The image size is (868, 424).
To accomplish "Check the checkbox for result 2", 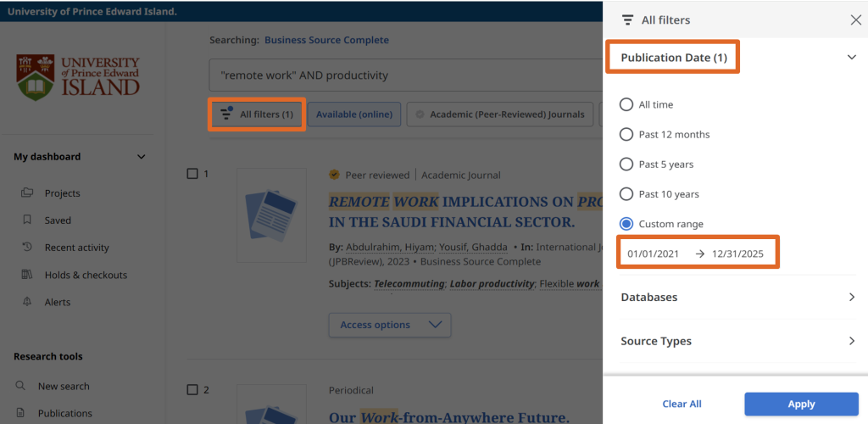I will click(192, 390).
